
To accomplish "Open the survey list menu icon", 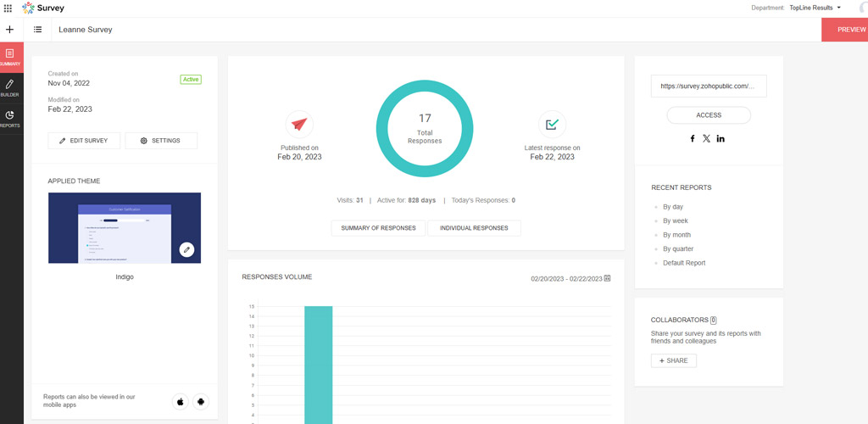I will click(x=37, y=30).
